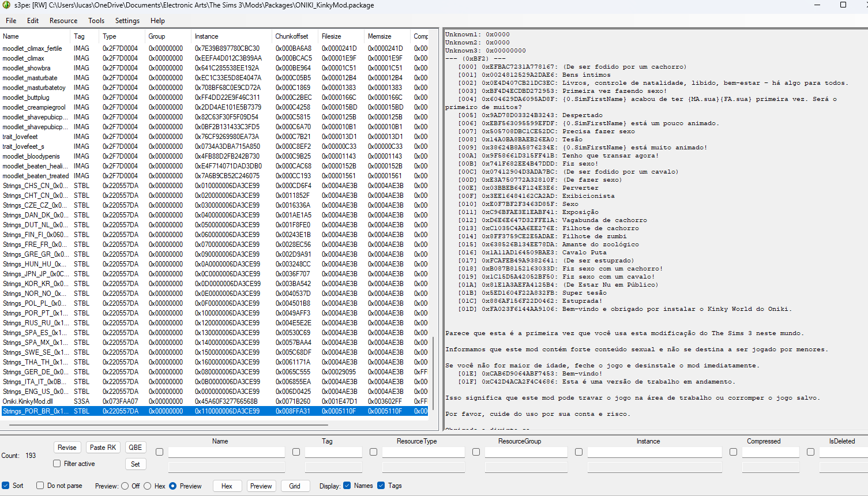The image size is (868, 496).
Task: Click the QBE button
Action: pos(136,448)
